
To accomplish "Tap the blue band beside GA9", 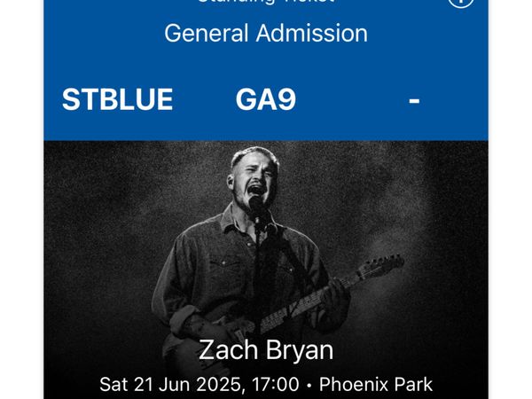I will tap(351, 99).
